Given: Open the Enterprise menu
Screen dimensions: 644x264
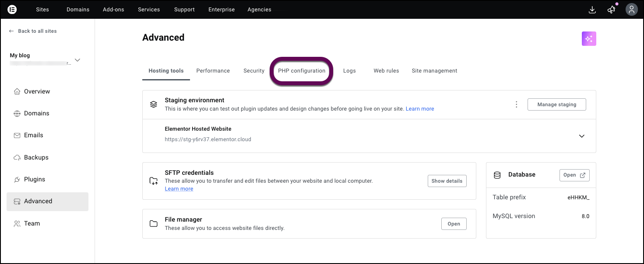Looking at the screenshot, I should click(x=222, y=10).
